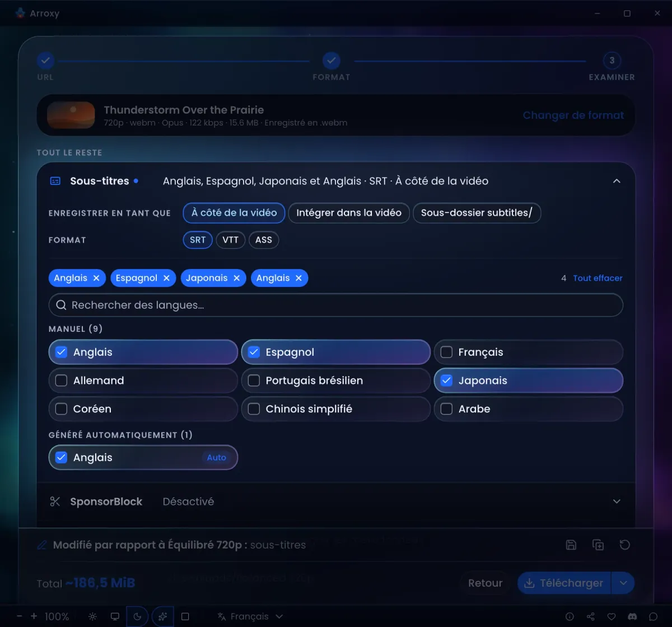Click the Retour button
The image size is (672, 627).
(485, 583)
